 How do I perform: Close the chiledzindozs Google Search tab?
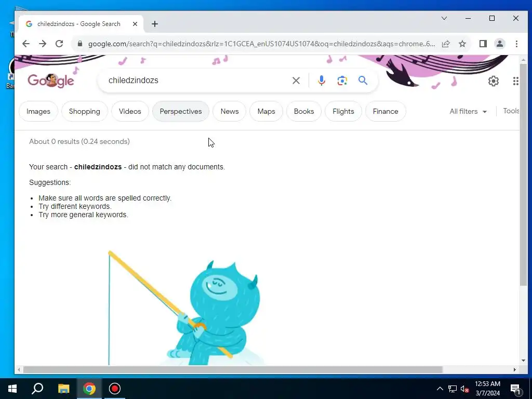click(135, 24)
